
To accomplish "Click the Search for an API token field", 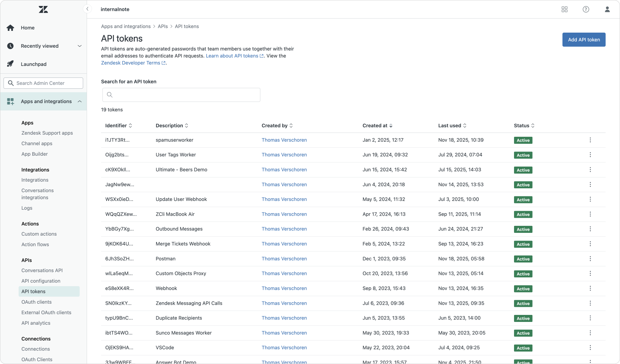I will pos(181,95).
